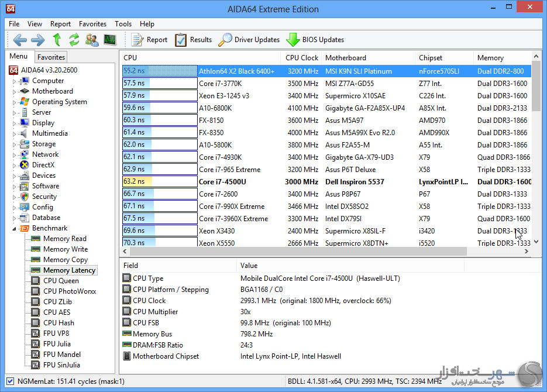
Task: Click the Results toolbar button
Action: (193, 40)
